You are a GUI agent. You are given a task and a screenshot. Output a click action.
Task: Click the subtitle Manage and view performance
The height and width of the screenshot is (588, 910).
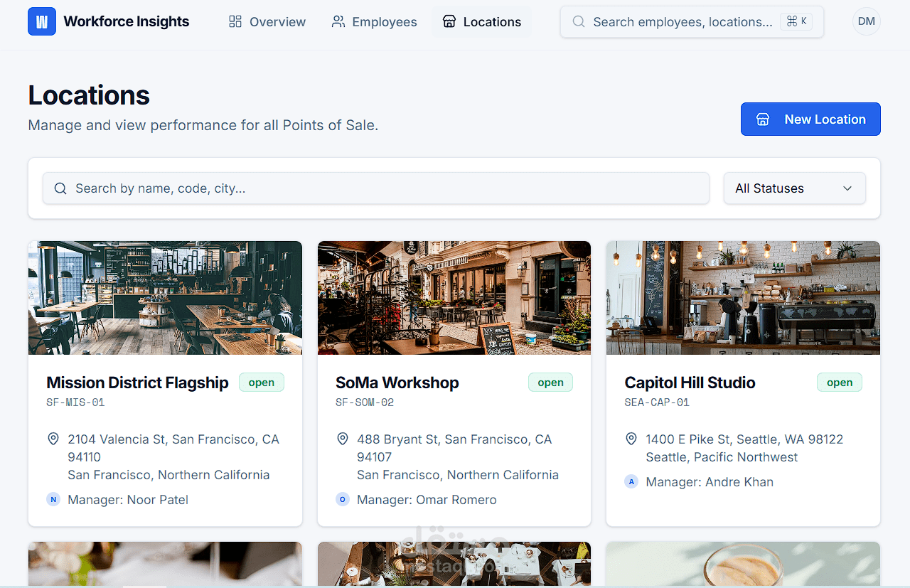click(203, 125)
